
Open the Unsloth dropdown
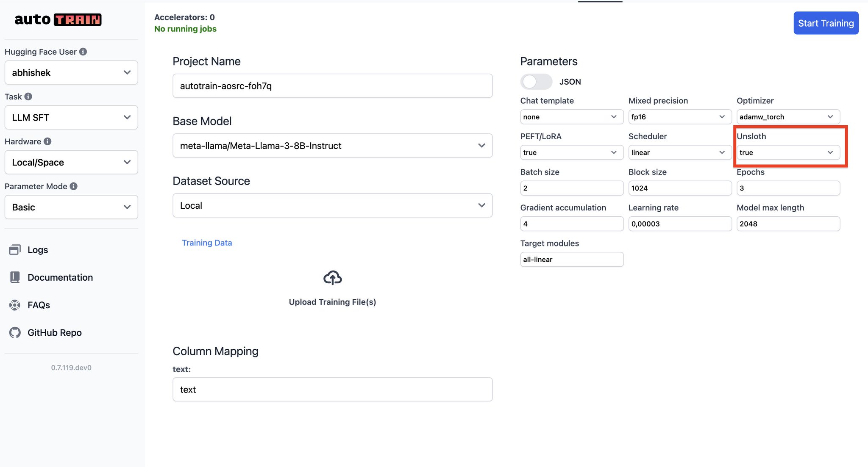[788, 152]
